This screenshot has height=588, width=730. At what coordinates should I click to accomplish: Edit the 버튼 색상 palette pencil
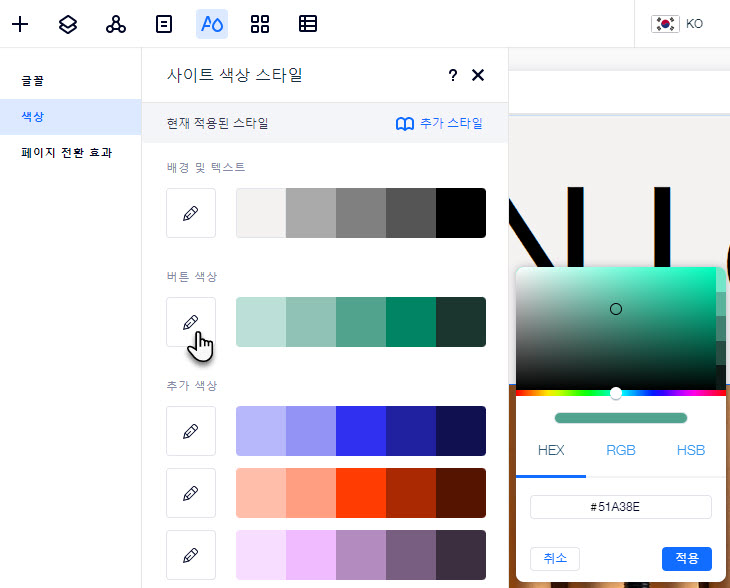point(191,322)
